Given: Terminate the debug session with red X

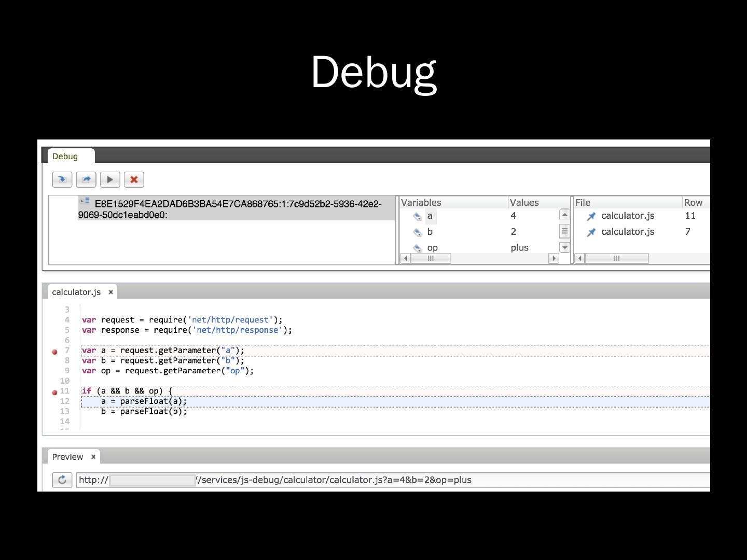Looking at the screenshot, I should (x=134, y=179).
